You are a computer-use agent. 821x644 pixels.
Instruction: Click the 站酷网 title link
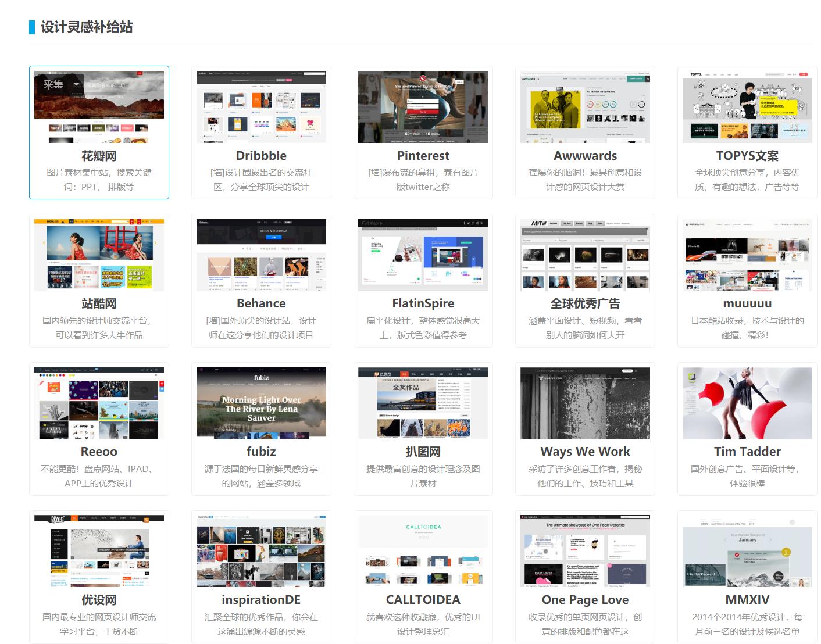click(99, 304)
